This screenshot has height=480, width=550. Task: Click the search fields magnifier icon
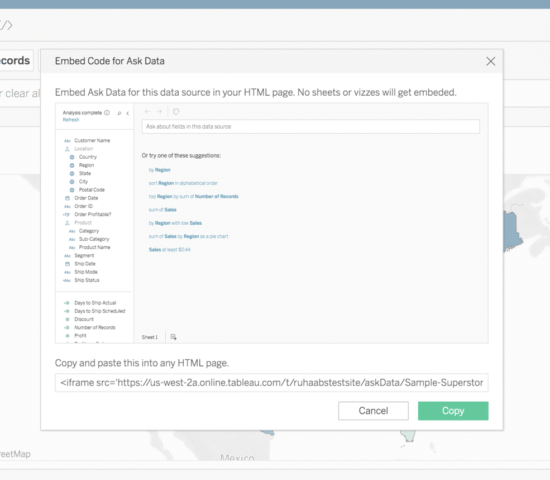click(x=119, y=113)
